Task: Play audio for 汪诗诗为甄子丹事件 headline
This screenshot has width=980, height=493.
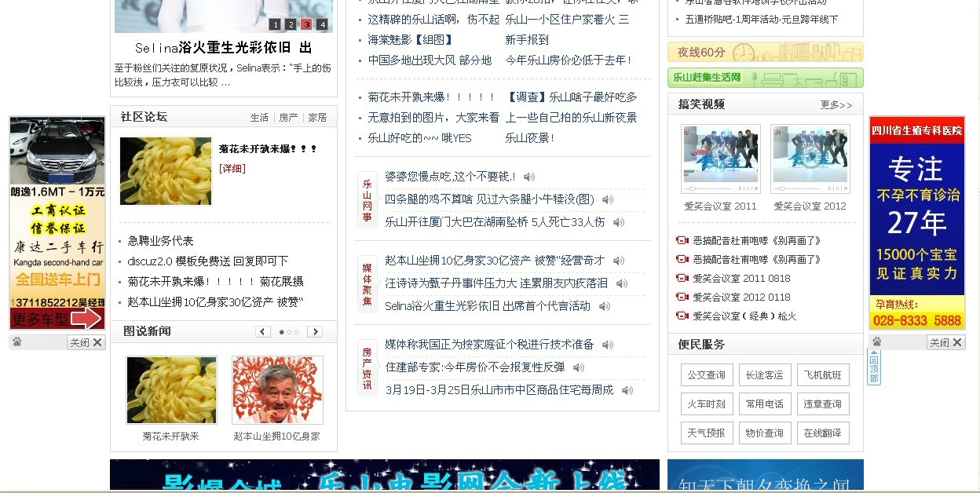Action: [x=621, y=283]
